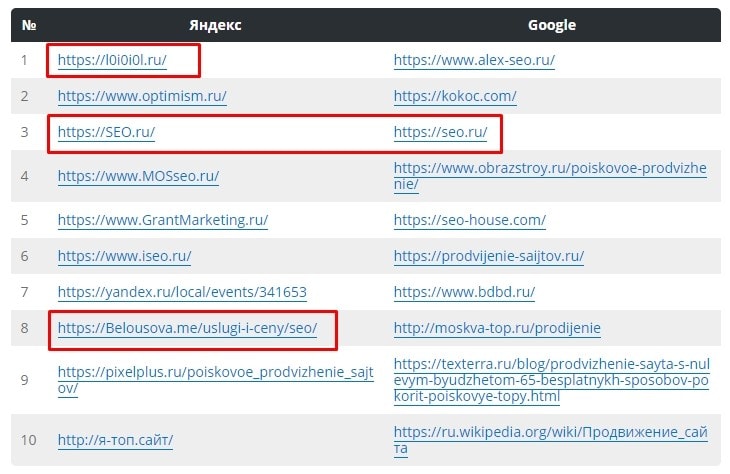The width and height of the screenshot is (730, 474).
Task: Click the № column header
Action: [29, 25]
